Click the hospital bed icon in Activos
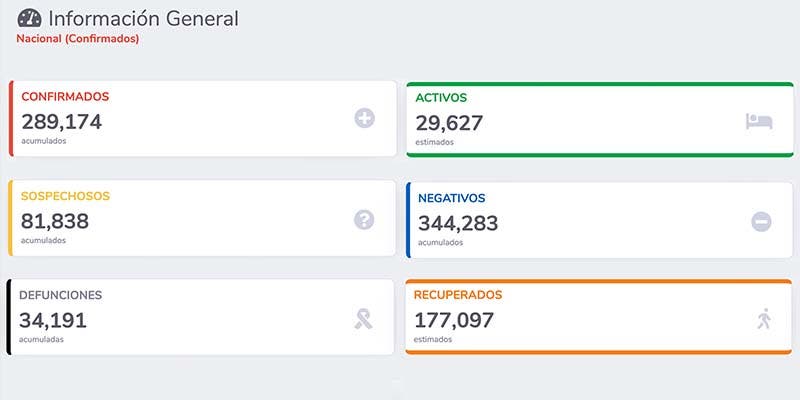The image size is (800, 400). point(759,122)
